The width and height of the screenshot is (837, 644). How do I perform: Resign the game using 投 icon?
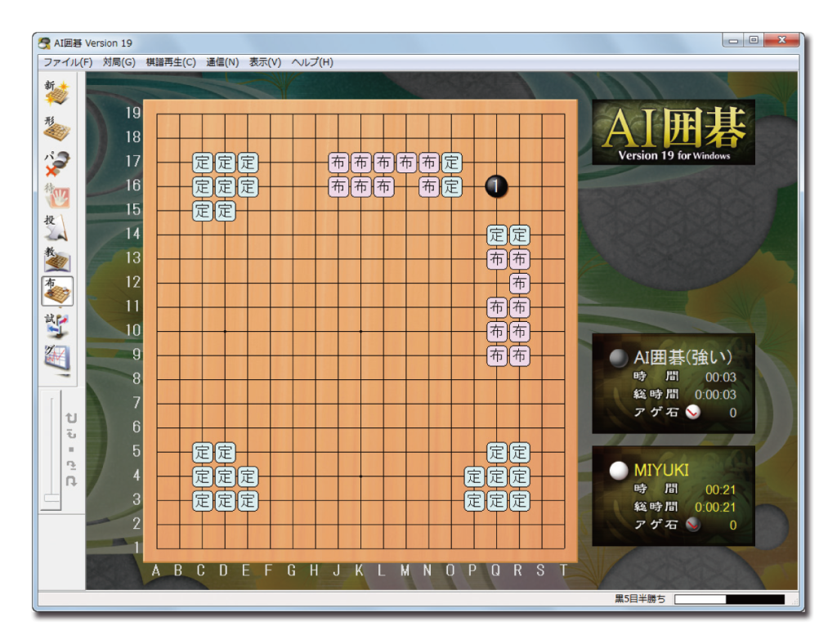57,228
